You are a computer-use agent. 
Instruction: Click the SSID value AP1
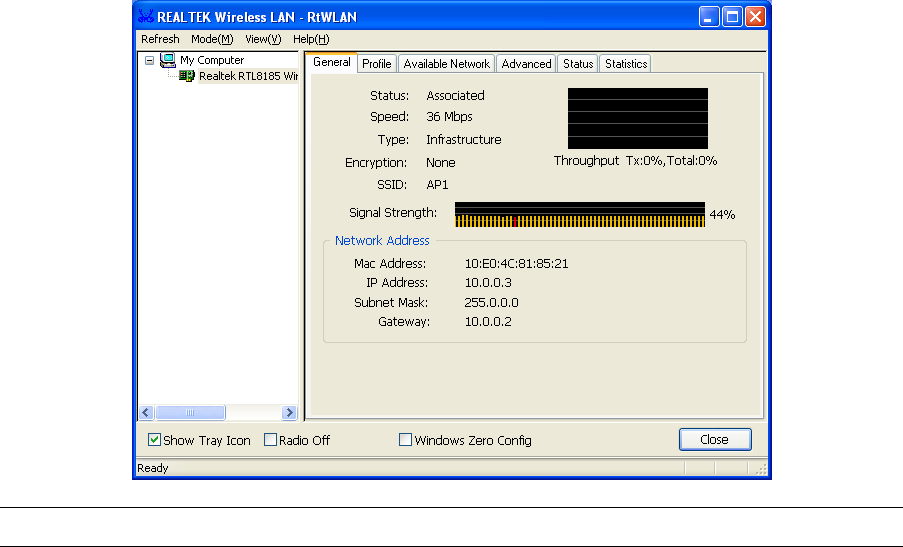(x=437, y=185)
